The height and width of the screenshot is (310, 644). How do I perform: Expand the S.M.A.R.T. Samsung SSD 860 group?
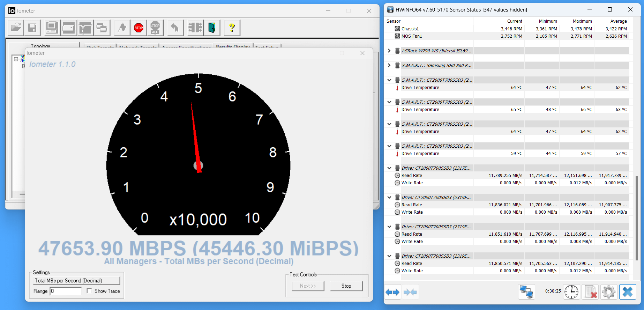click(x=389, y=65)
